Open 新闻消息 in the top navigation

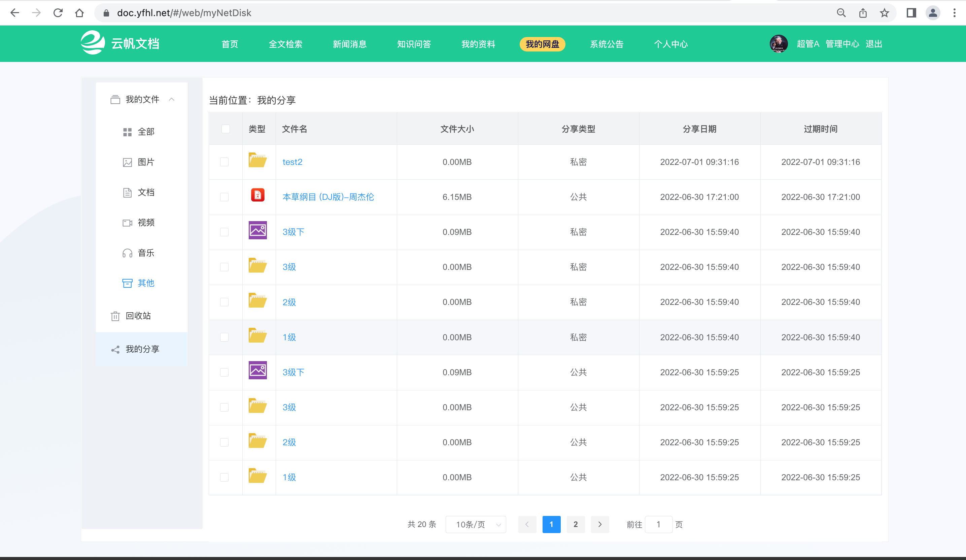click(x=350, y=44)
